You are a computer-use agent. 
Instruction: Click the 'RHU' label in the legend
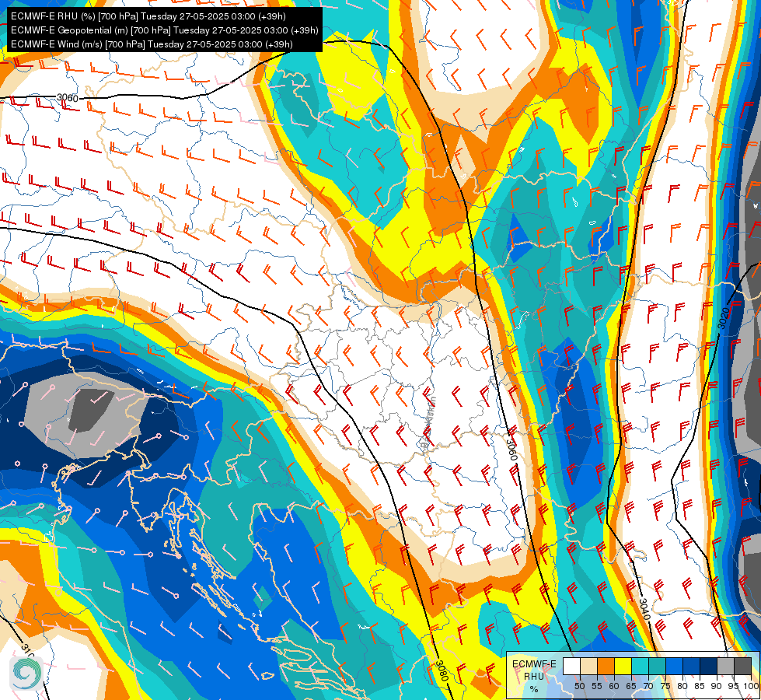coord(534,677)
